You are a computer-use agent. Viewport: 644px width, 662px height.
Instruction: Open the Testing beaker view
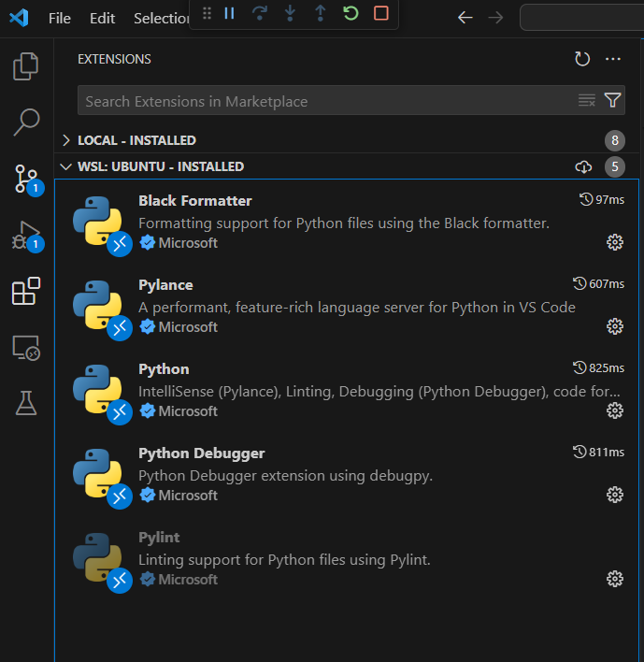click(26, 403)
